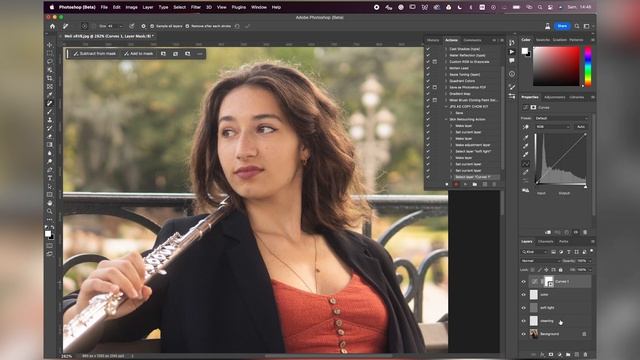Toggle checkmark for Cast Shadow action

click(428, 49)
